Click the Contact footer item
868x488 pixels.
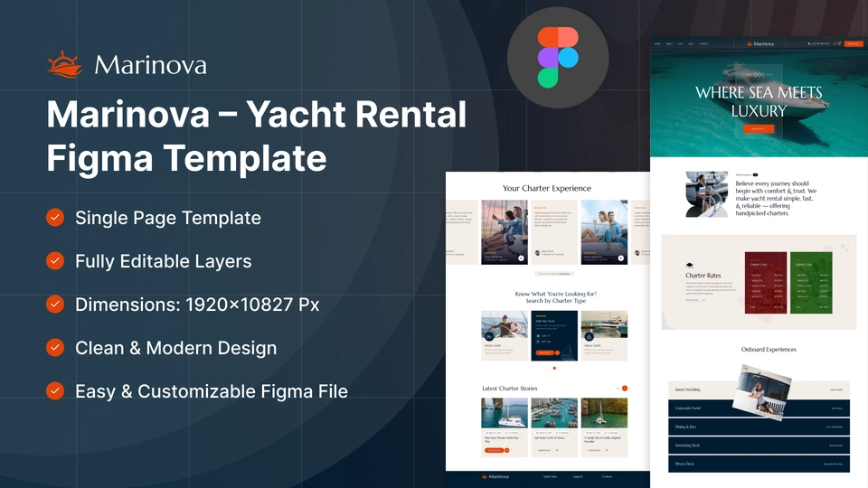pos(608,476)
